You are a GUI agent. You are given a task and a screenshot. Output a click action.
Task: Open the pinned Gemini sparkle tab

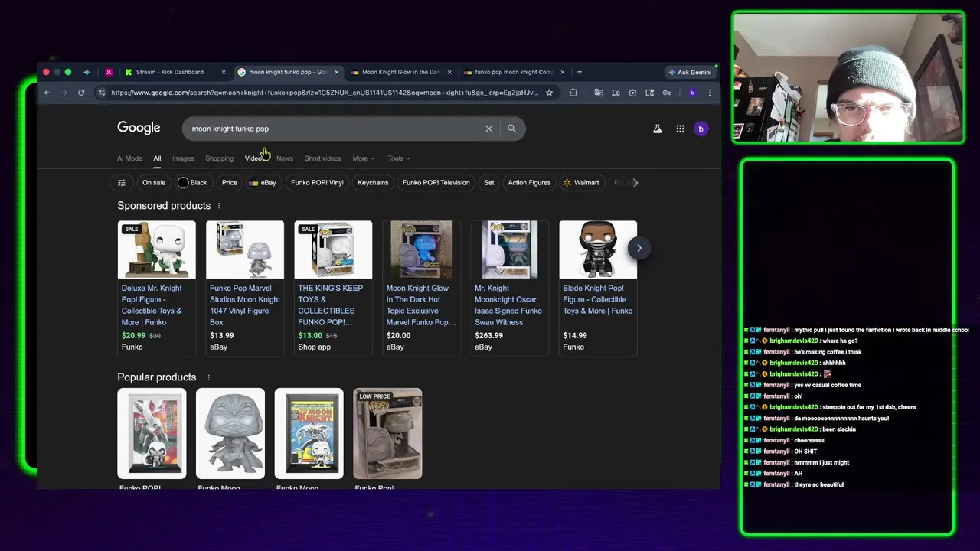(87, 72)
